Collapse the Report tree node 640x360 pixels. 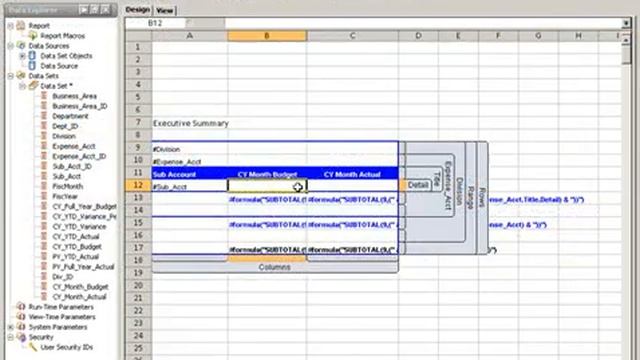click(x=11, y=26)
